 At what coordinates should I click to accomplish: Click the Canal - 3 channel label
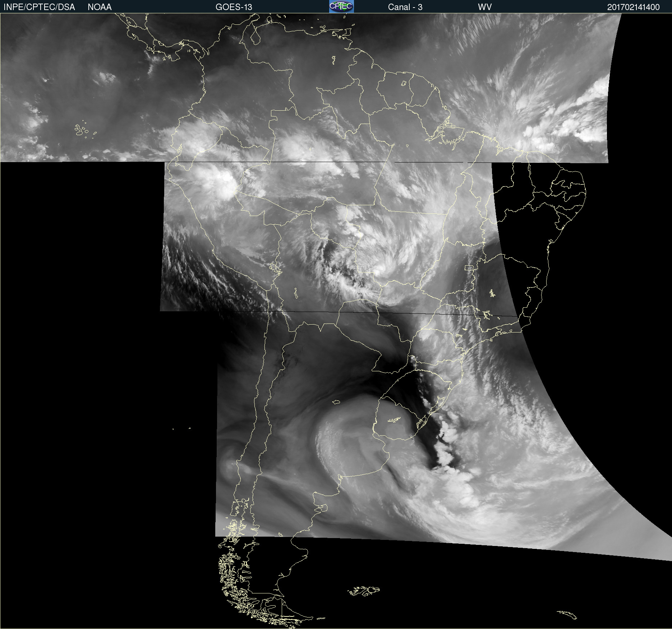coord(405,7)
